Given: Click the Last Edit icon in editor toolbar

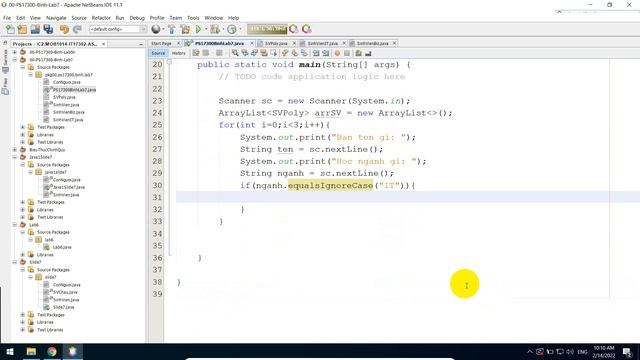Looking at the screenshot, I should pyautogui.click(x=196, y=53).
